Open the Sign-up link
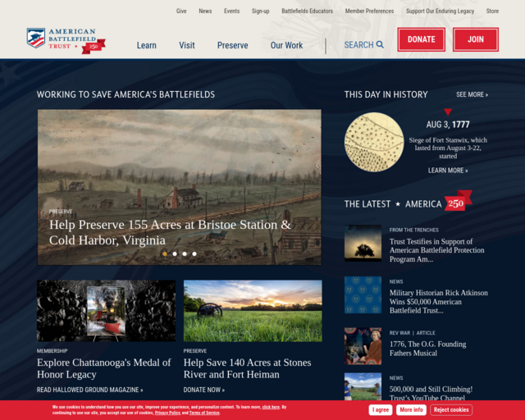 coord(261,11)
